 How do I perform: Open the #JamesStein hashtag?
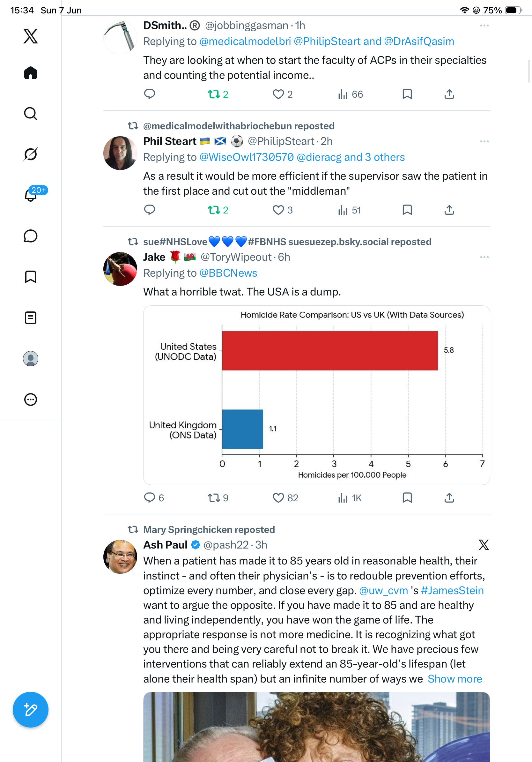(452, 590)
